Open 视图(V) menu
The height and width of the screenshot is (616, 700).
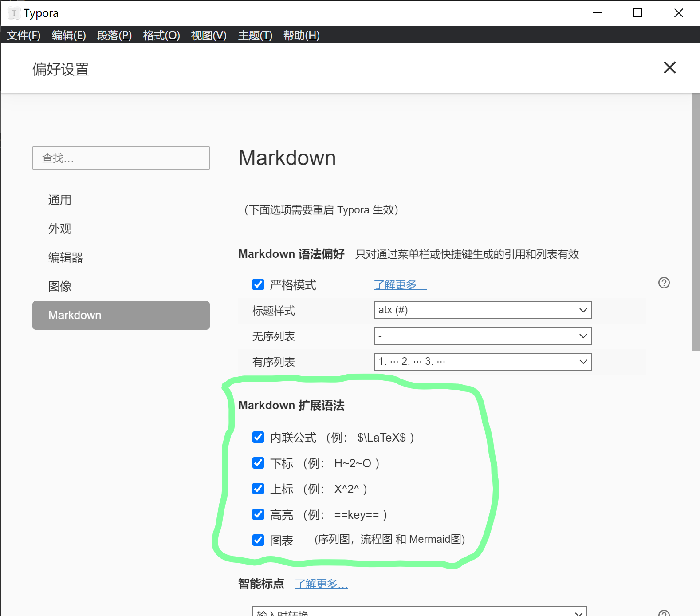coord(208,36)
